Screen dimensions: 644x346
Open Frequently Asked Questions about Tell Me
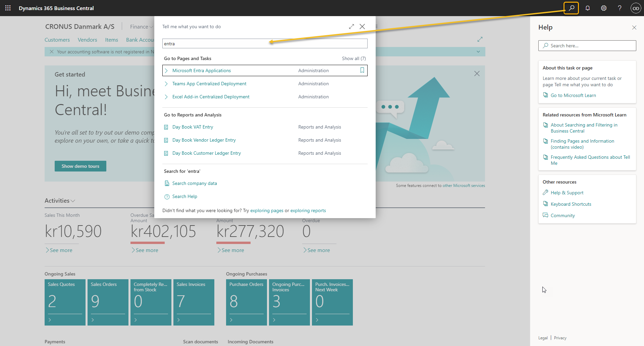[x=590, y=160]
